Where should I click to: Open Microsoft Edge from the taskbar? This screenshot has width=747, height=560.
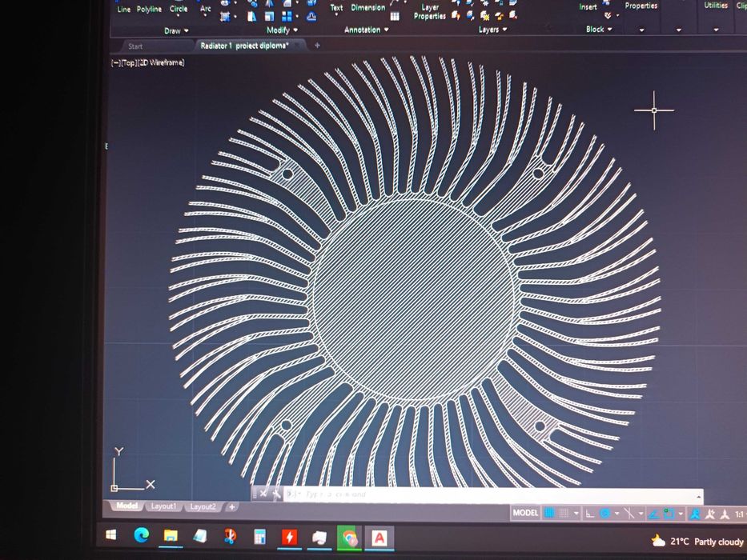141,535
